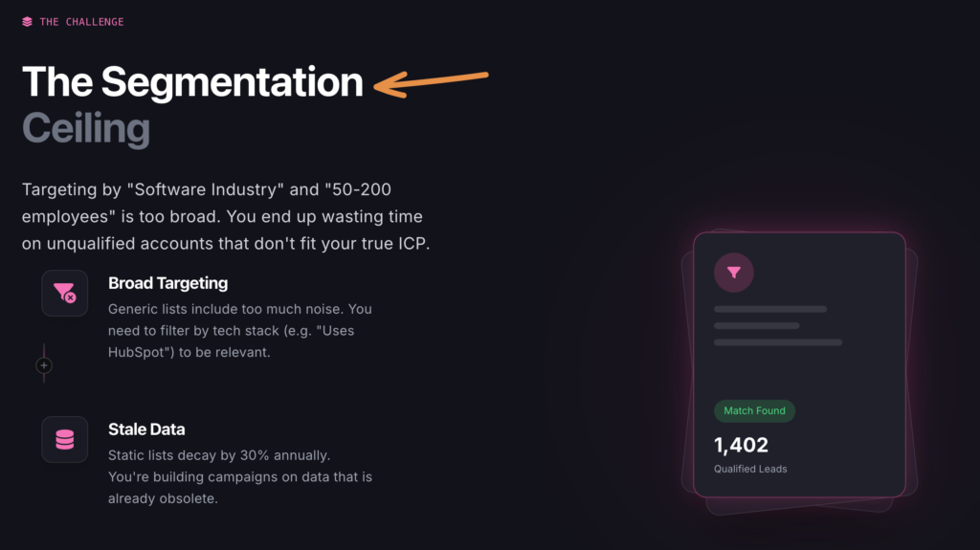Click the green "Match Found" badge

pyautogui.click(x=754, y=410)
